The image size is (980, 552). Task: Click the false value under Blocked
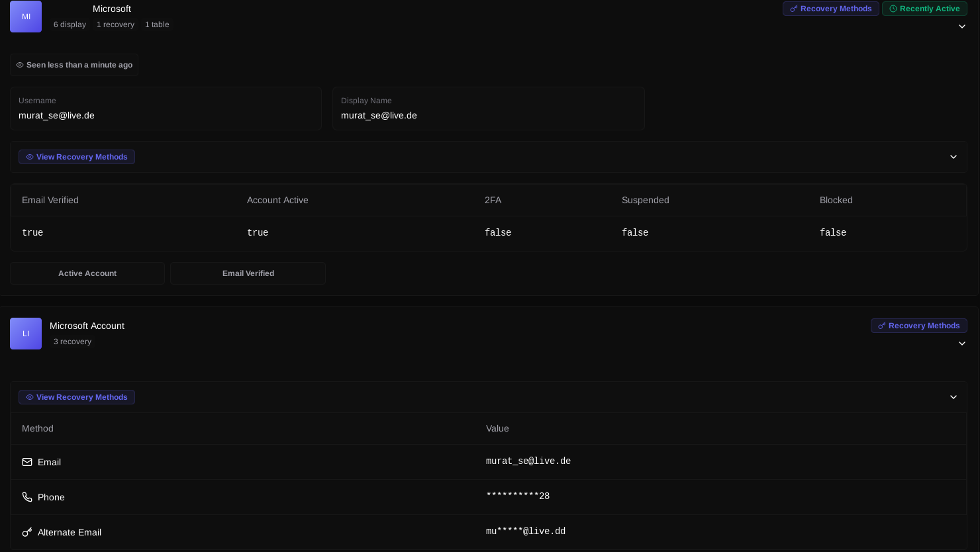[833, 232]
